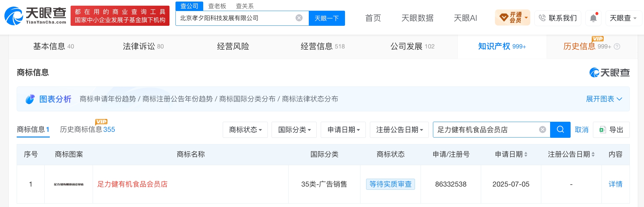Click the phone icon for 联系我们
The width and height of the screenshot is (644, 207).
[542, 18]
